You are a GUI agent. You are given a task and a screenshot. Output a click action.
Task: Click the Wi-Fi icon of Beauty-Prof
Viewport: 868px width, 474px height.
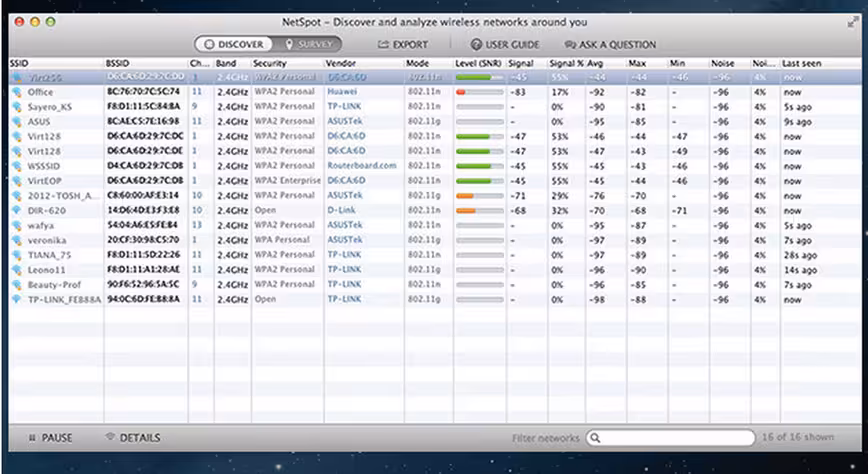(x=17, y=285)
